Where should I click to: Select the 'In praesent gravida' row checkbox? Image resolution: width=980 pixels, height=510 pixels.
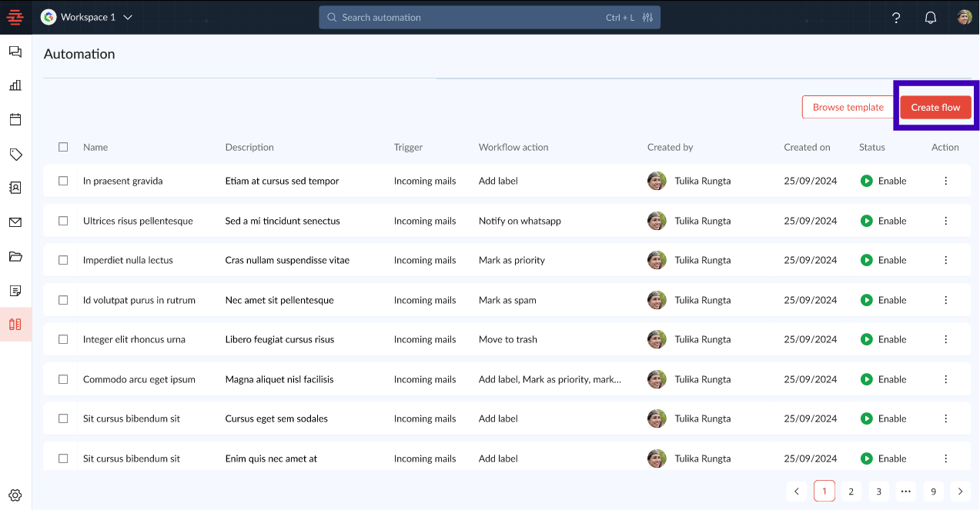pos(63,181)
